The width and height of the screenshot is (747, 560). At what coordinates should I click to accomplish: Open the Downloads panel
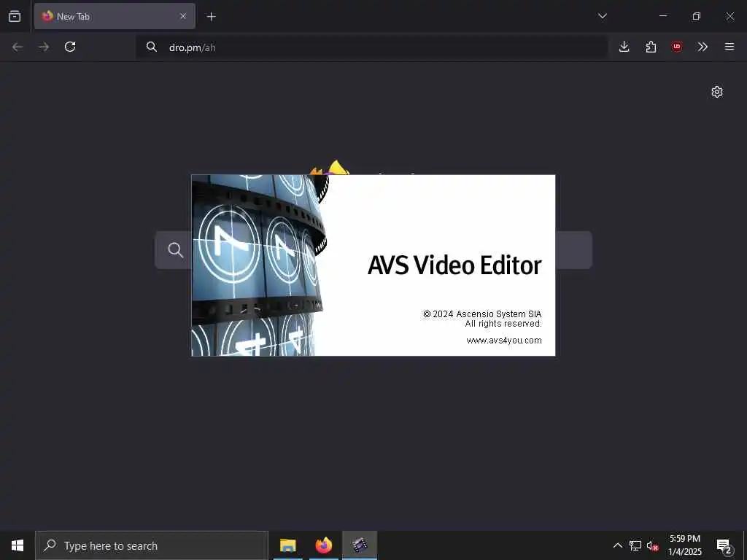coord(624,47)
